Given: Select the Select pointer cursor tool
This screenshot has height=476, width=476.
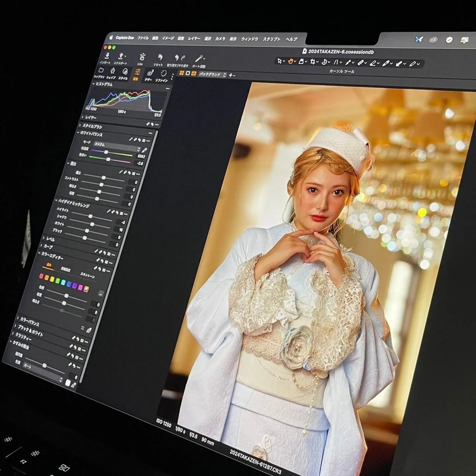Looking at the screenshot, I should pyautogui.click(x=280, y=61).
